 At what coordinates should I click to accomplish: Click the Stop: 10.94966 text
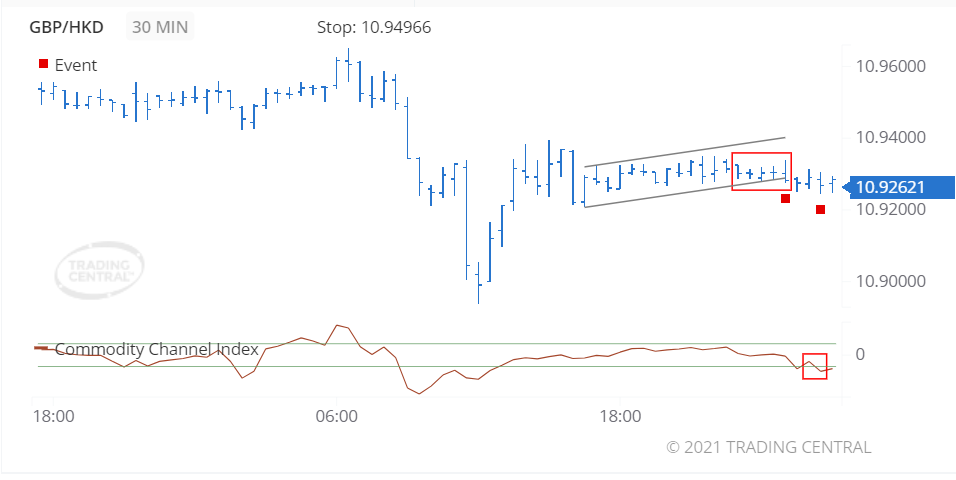[x=374, y=27]
